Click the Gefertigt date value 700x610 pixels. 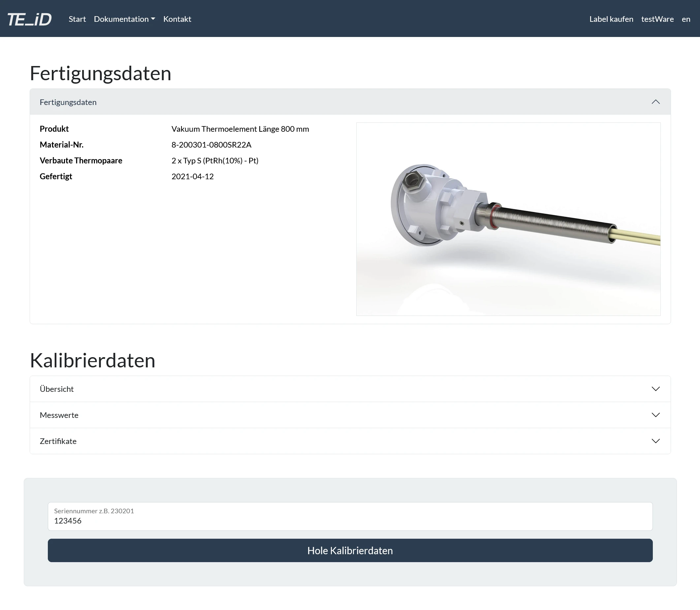tap(193, 176)
